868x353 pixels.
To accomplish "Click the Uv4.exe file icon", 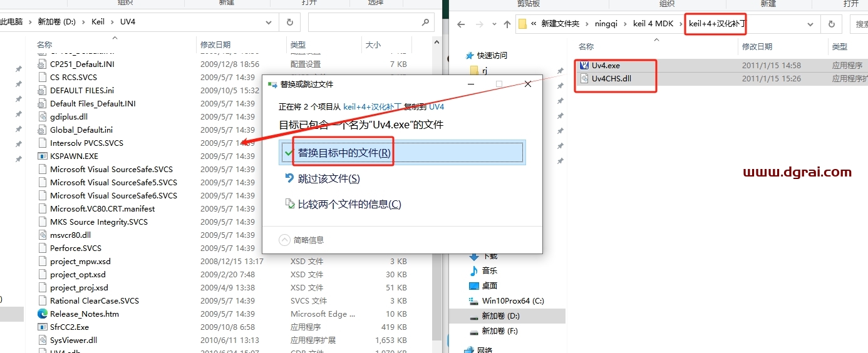I will tap(584, 65).
